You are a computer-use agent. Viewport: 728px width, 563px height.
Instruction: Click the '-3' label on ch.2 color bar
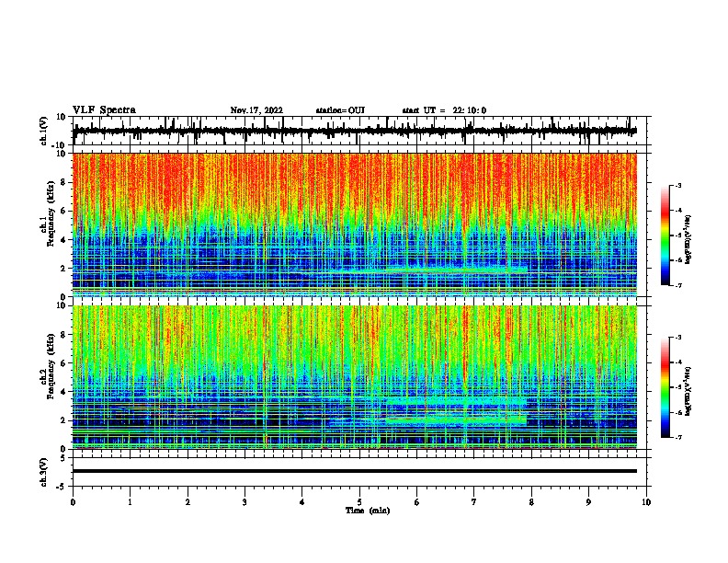(678, 338)
